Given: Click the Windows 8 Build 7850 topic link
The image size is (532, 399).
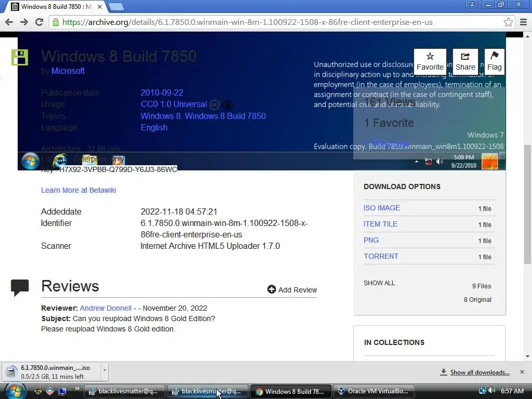Looking at the screenshot, I should click(225, 116).
